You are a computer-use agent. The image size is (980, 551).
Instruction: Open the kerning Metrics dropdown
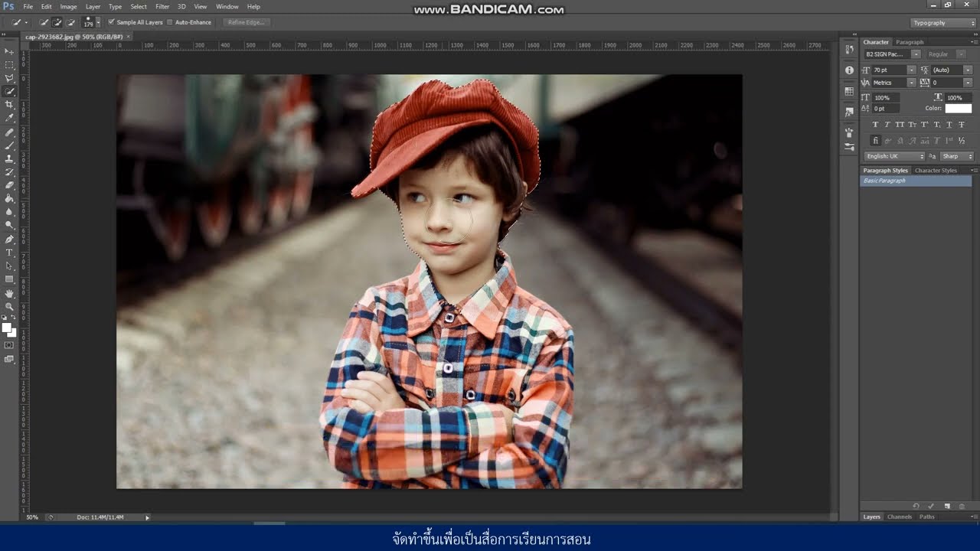click(911, 83)
